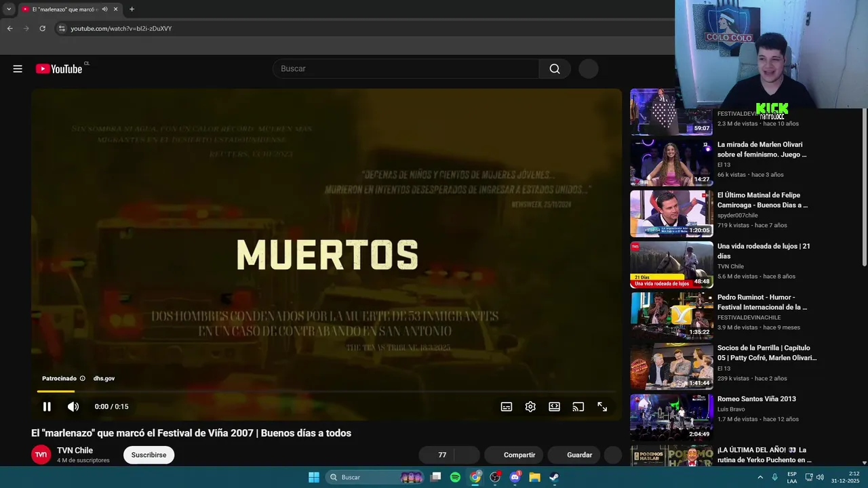Click the taskbar Buscar search box
This screenshot has height=488, width=868.
pos(375,477)
